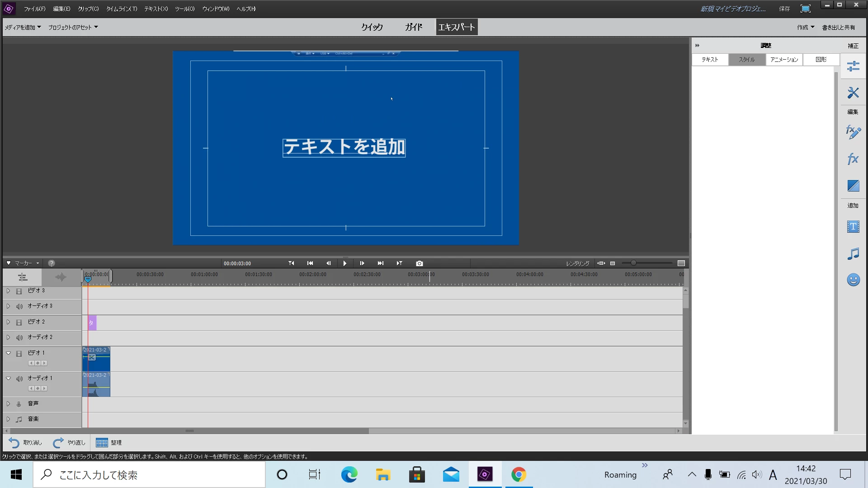Collapse the Audio 1 (オーディオ 1) track
Screen dimensions: 868x488
point(8,378)
